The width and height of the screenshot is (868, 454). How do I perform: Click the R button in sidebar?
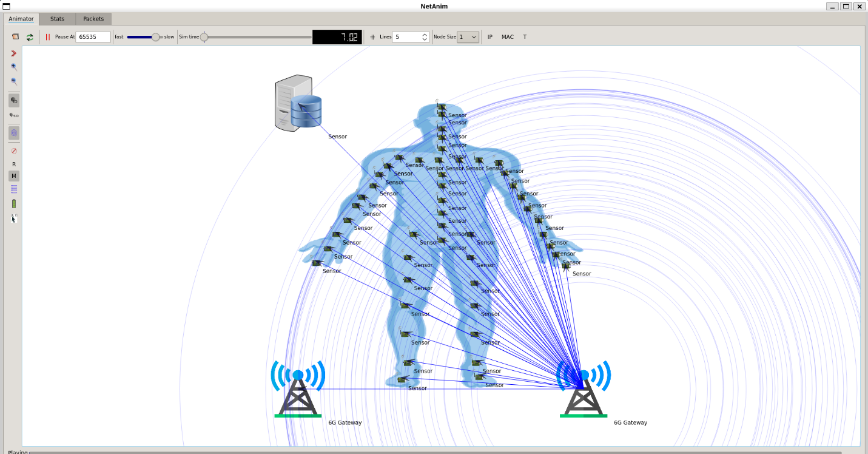pos(14,164)
